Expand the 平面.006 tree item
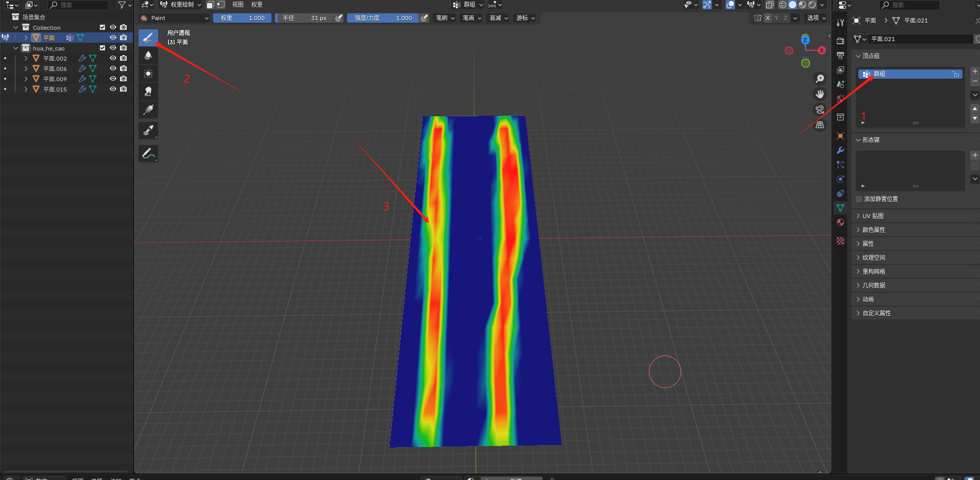The height and width of the screenshot is (480, 980). 26,68
